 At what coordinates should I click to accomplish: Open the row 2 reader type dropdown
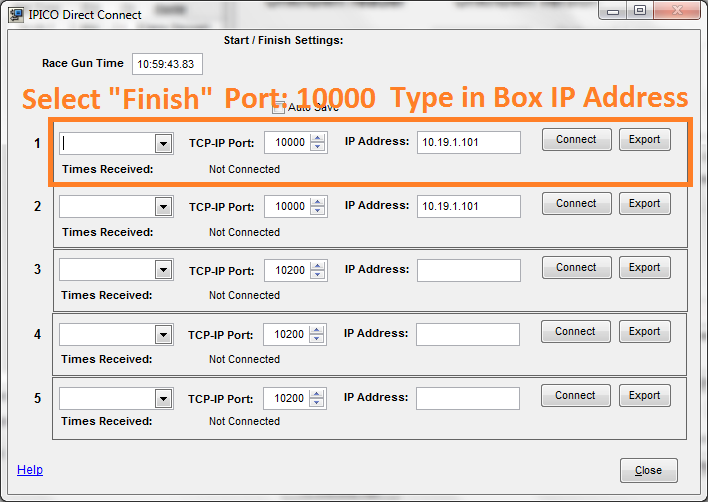(163, 207)
